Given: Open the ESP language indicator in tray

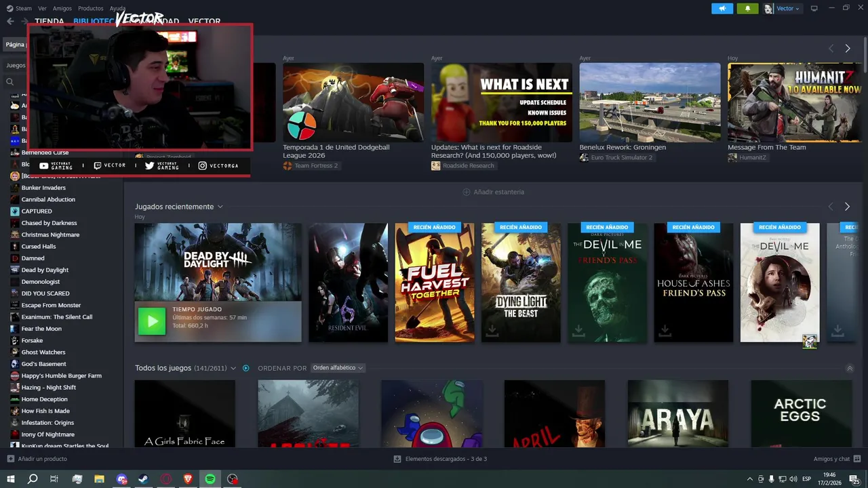Looking at the screenshot, I should (806, 479).
